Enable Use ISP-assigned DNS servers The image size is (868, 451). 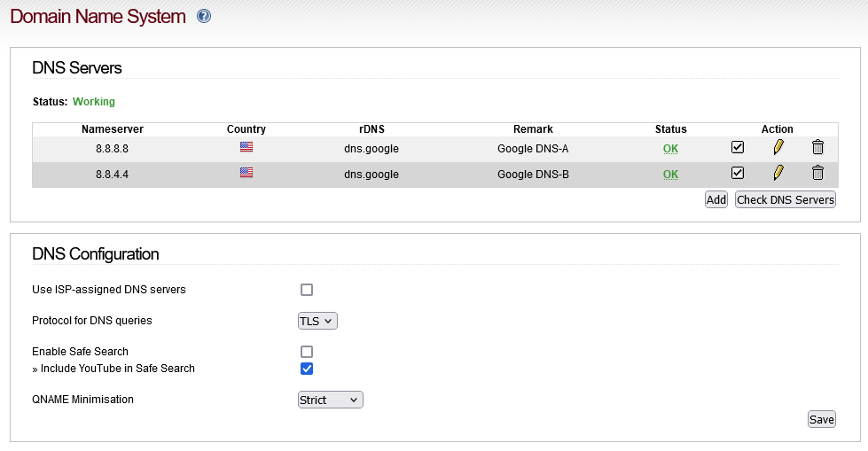point(307,290)
